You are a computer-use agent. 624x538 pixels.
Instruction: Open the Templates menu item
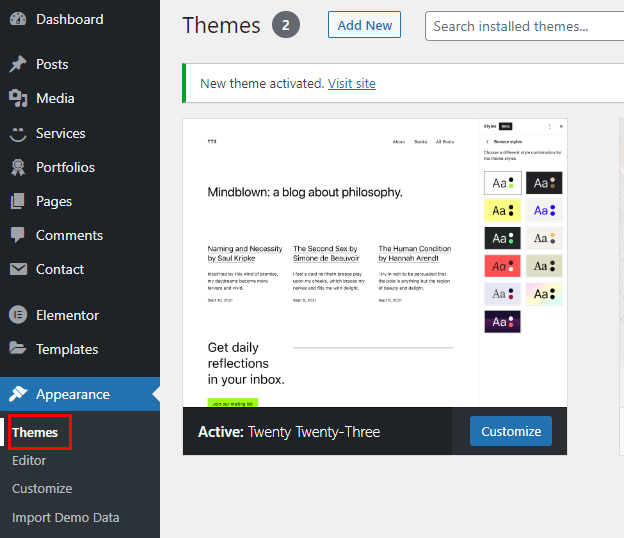(80, 349)
